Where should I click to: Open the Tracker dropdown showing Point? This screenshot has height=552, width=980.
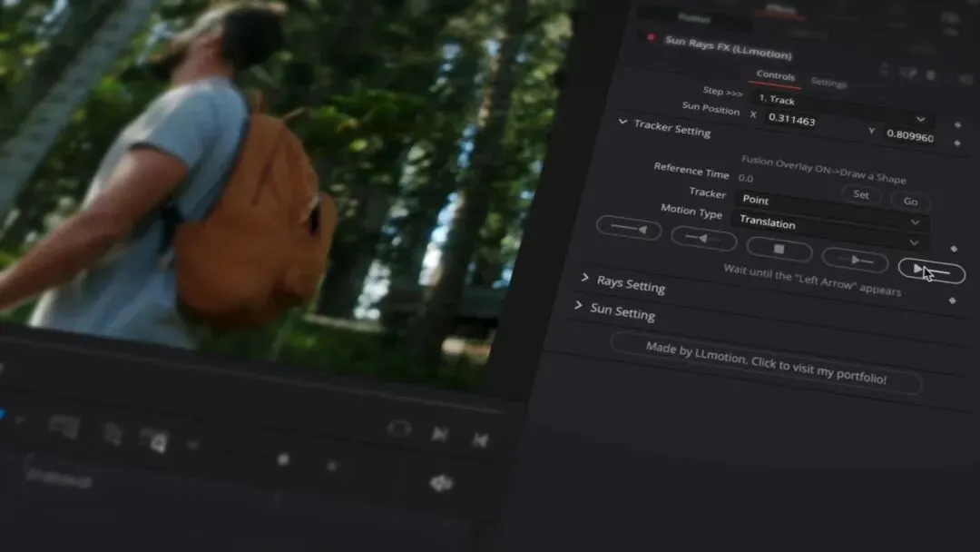pos(830,210)
